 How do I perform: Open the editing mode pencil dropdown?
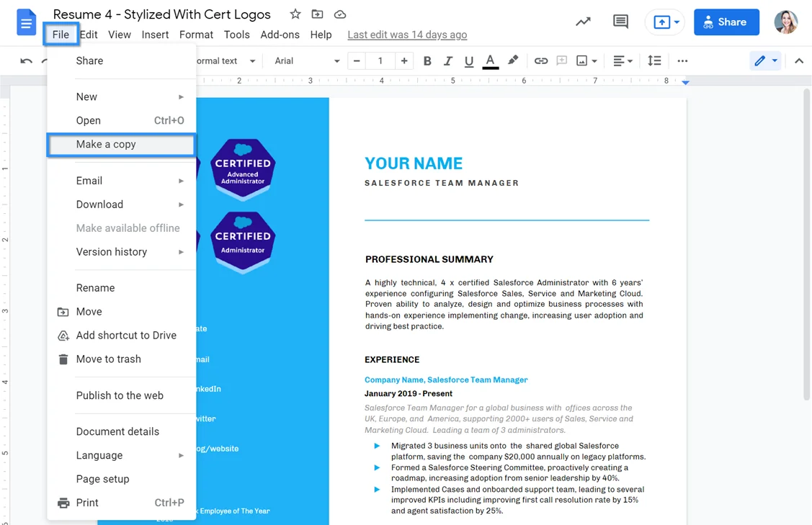coord(765,61)
